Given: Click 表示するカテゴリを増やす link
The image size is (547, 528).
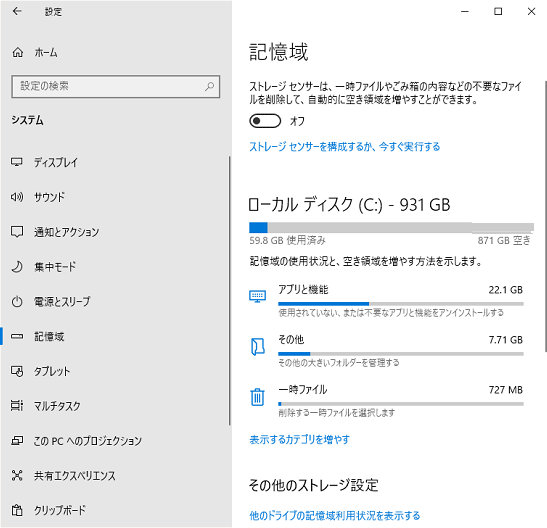Looking at the screenshot, I should 299,439.
